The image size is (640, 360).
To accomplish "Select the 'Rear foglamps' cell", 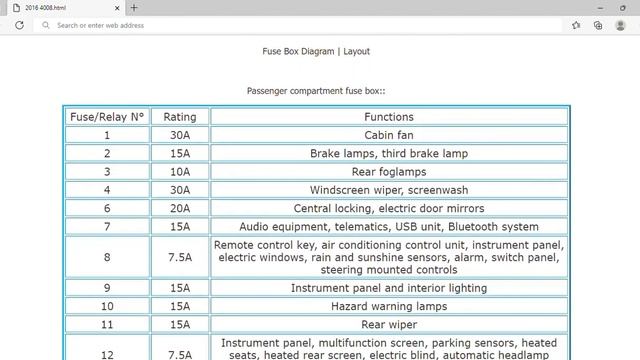I will click(x=389, y=172).
